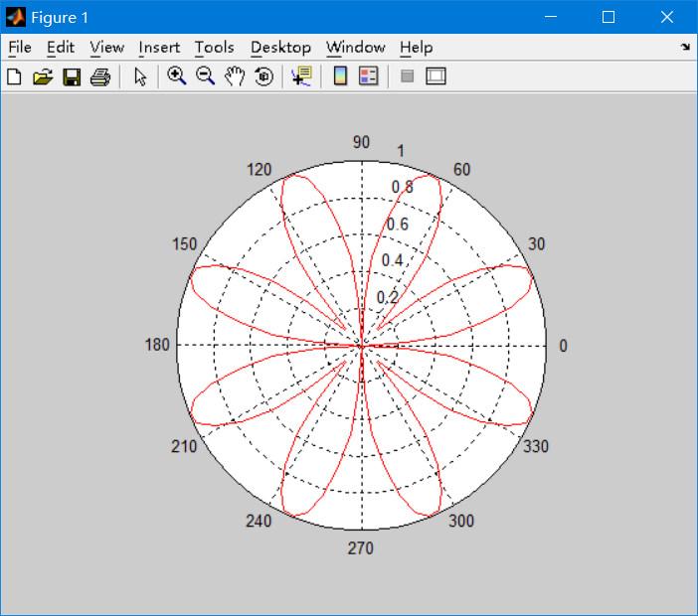Click the New Figure icon
The width and height of the screenshot is (698, 616).
(14, 77)
